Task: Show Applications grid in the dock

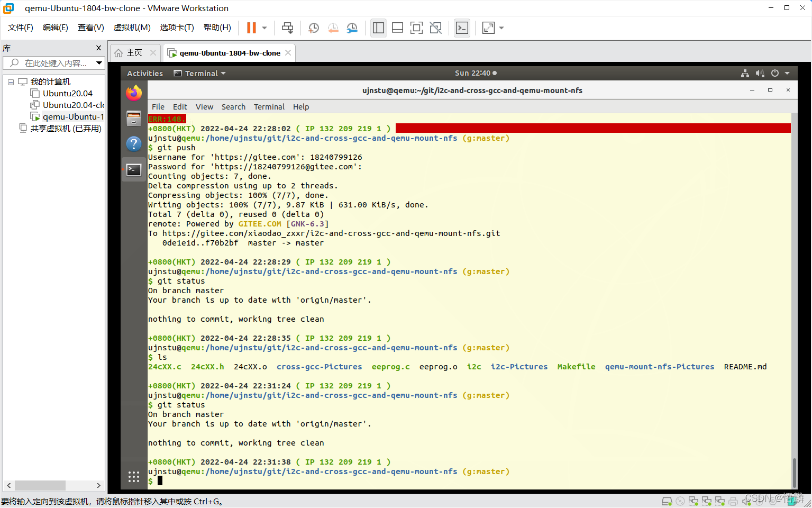Action: [x=134, y=477]
